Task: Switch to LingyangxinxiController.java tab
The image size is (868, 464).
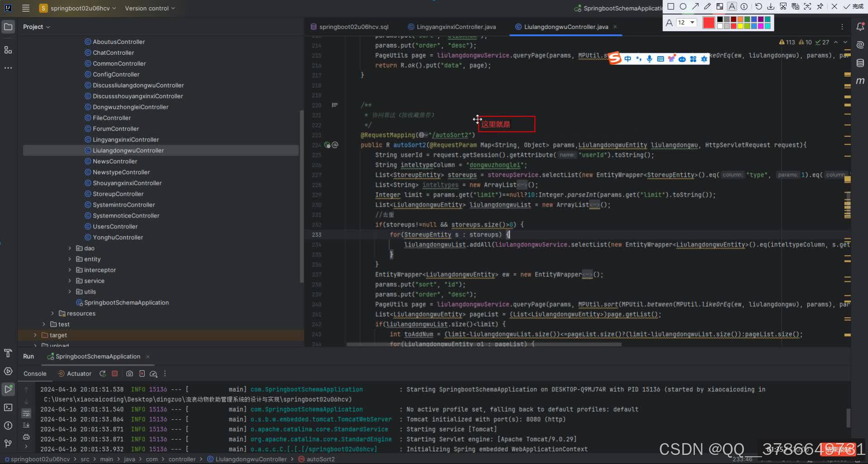Action: 452,27
